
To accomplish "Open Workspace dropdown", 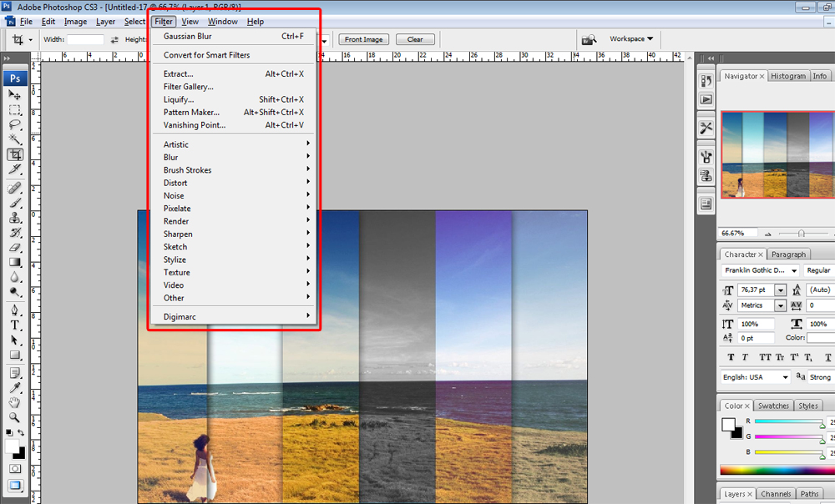I will (x=631, y=39).
